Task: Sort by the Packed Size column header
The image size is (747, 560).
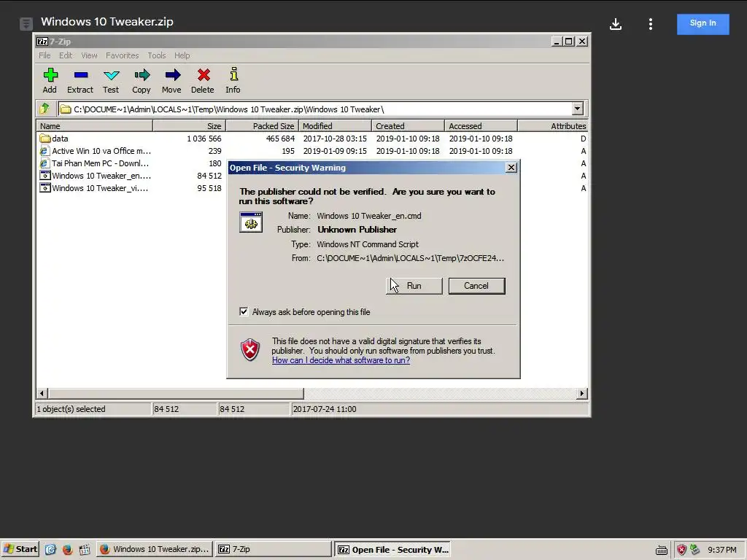Action: pyautogui.click(x=262, y=126)
